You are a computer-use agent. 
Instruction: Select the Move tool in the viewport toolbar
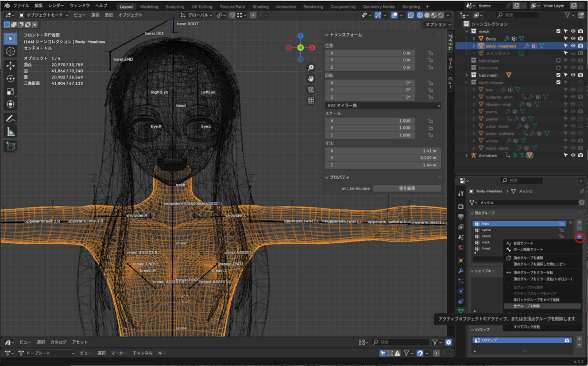click(10, 65)
